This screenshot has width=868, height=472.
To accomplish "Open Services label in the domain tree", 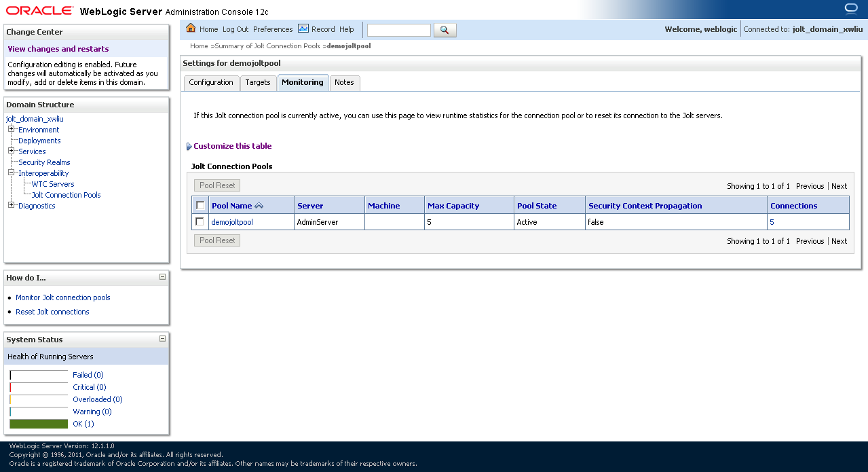I will tap(32, 151).
